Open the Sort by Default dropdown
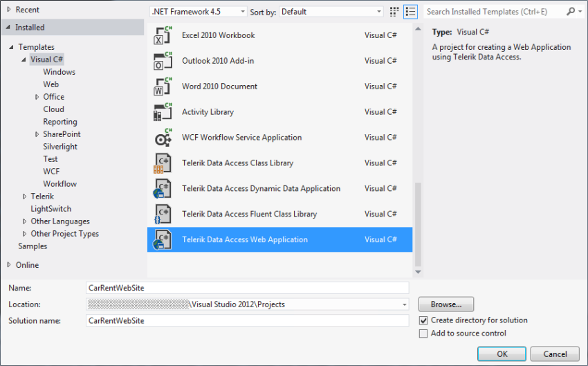This screenshot has height=366, width=588. click(331, 12)
